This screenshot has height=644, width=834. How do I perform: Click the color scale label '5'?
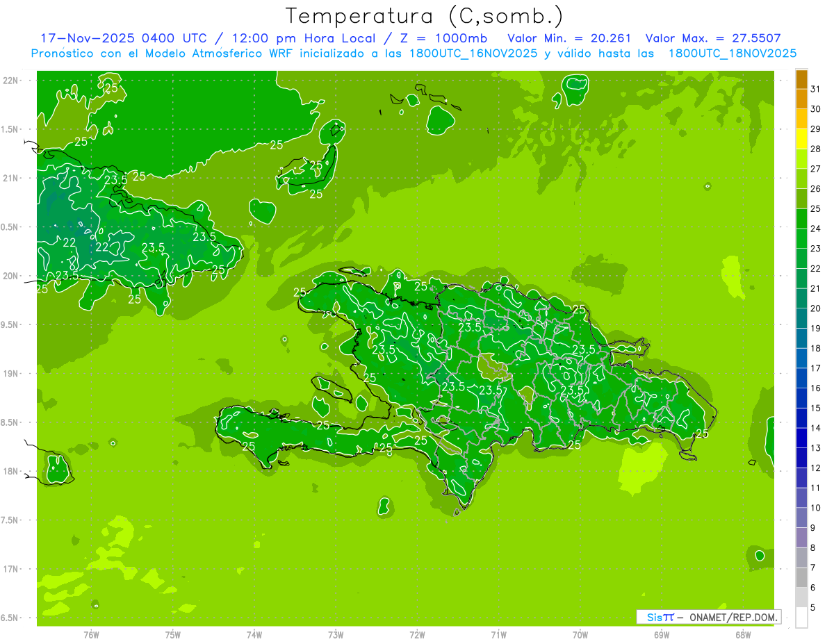(x=812, y=608)
